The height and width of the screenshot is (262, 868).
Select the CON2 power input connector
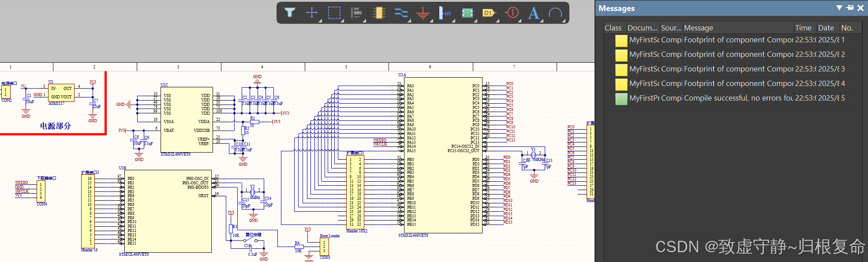coord(6,92)
